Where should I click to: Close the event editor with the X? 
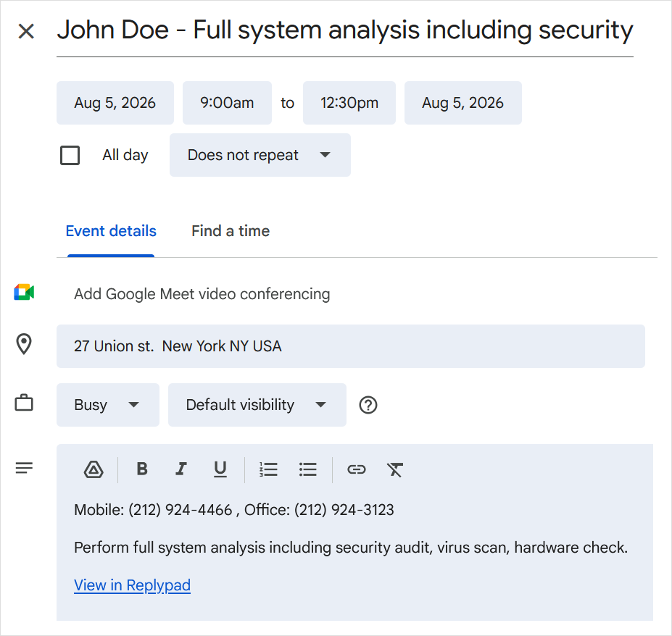point(26,31)
